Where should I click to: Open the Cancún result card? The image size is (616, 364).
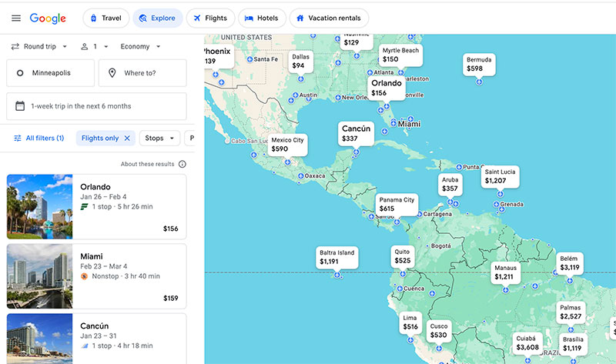point(97,339)
